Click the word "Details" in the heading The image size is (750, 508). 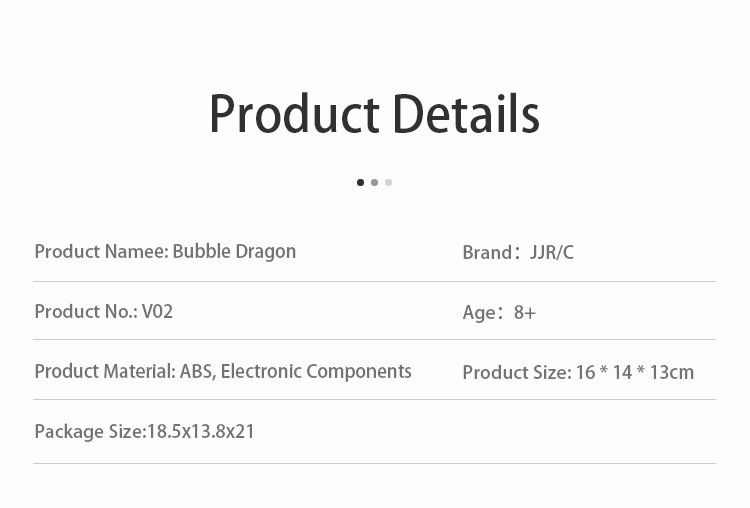pyautogui.click(x=465, y=115)
